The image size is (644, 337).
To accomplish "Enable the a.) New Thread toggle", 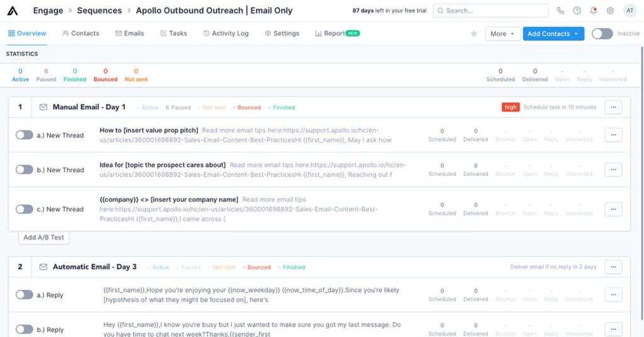I will 25,135.
